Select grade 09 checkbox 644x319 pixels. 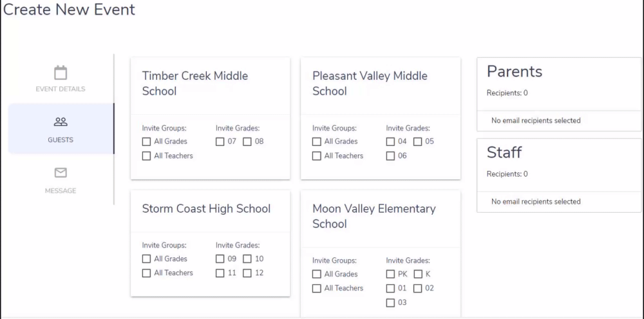click(220, 259)
